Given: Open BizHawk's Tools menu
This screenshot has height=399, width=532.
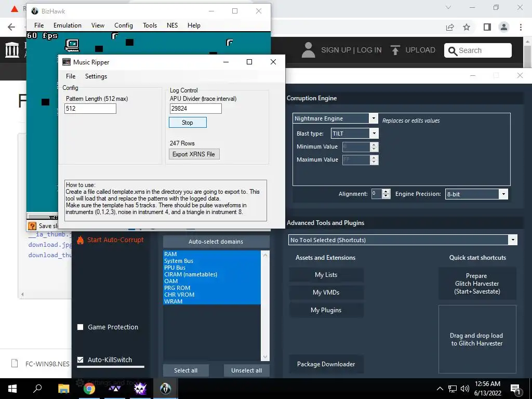Looking at the screenshot, I should tap(150, 25).
